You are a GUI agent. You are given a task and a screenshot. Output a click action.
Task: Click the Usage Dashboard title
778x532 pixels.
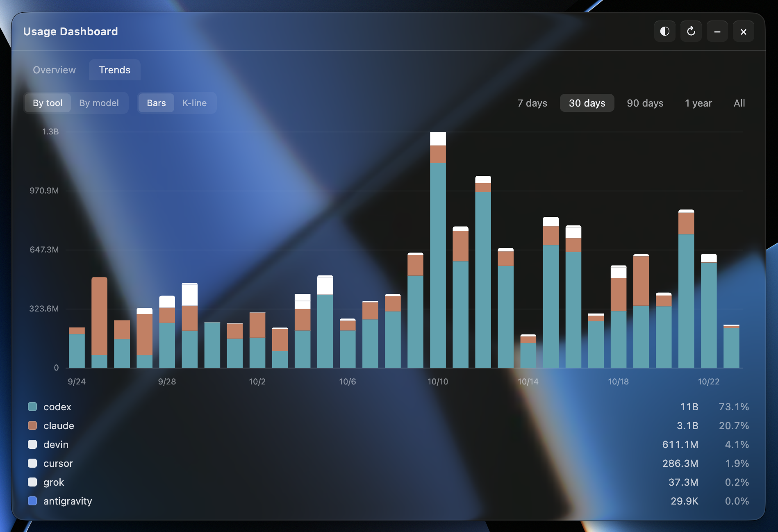[71, 32]
